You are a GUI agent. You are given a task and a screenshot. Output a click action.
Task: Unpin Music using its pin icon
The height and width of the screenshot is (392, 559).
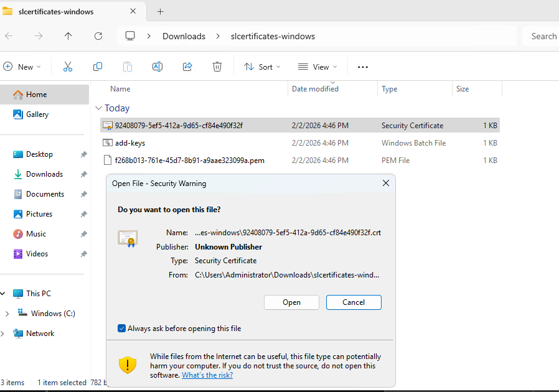[83, 234]
